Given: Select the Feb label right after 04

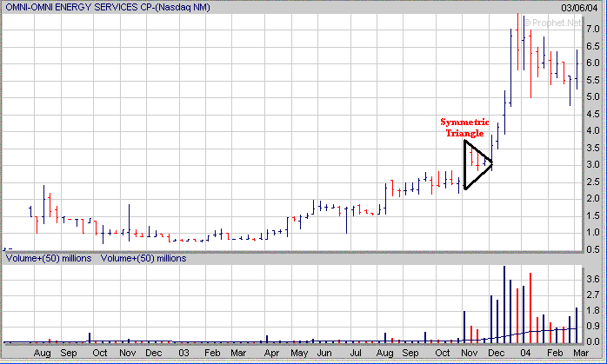Looking at the screenshot, I should 555,354.
